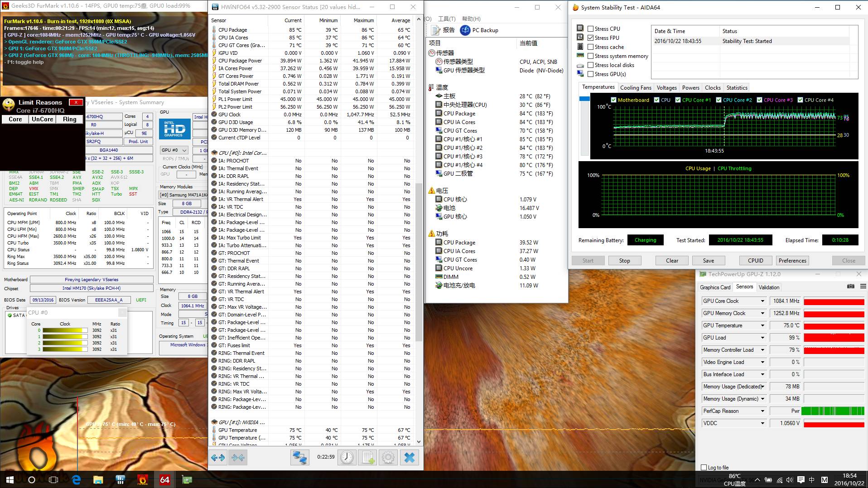The height and width of the screenshot is (488, 868).
Task: Click the blue temperature graph scale slider
Action: (x=584, y=99)
